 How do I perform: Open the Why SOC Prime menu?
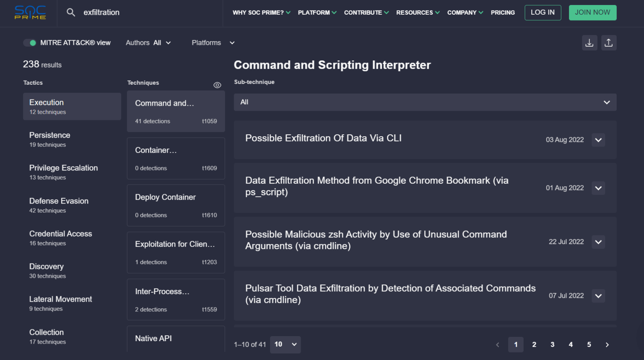click(261, 13)
